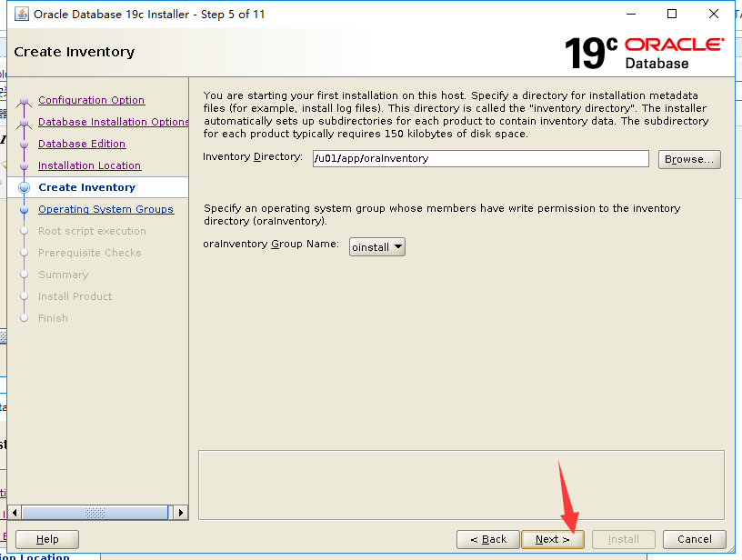Viewport: 742px width, 560px height.
Task: Open the Operating System Groups step
Action: pos(106,209)
